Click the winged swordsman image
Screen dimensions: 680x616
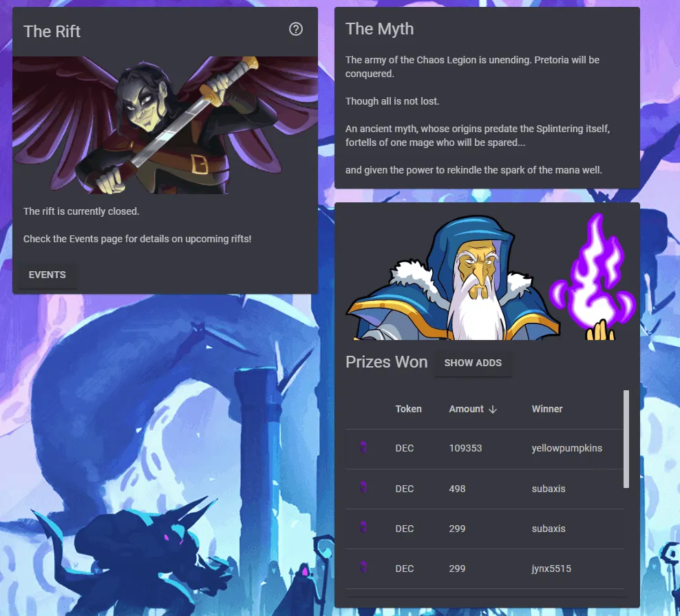click(x=164, y=125)
